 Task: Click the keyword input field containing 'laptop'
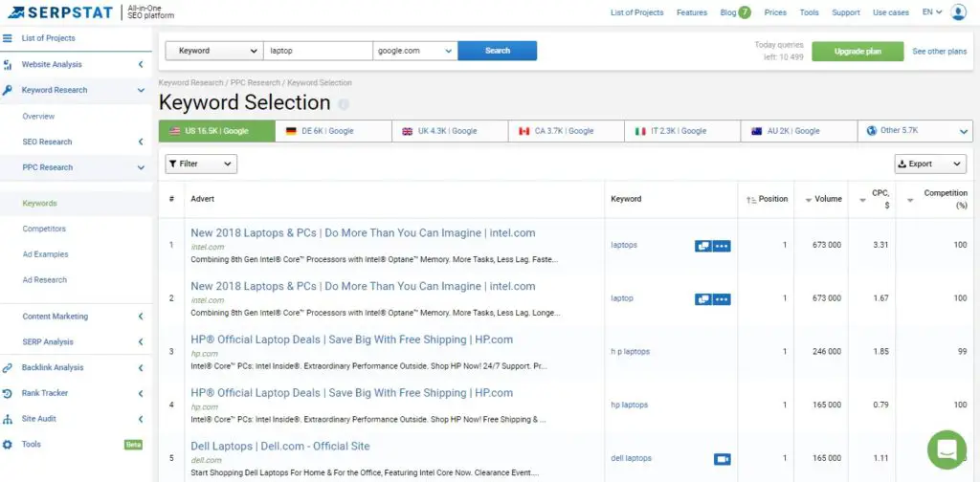pos(318,51)
